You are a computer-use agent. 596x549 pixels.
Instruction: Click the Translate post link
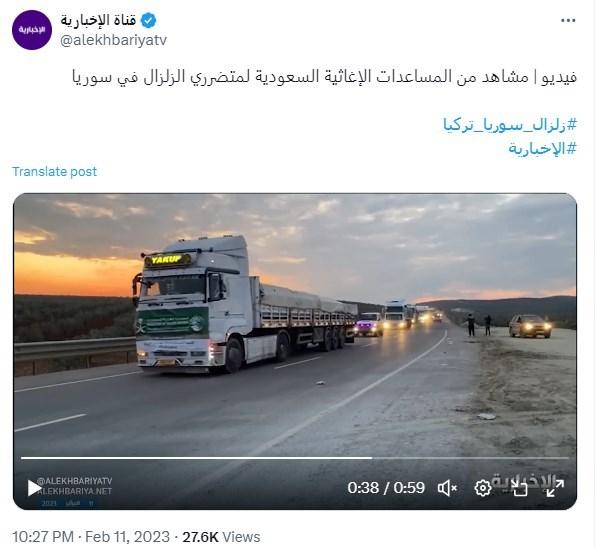pos(54,171)
